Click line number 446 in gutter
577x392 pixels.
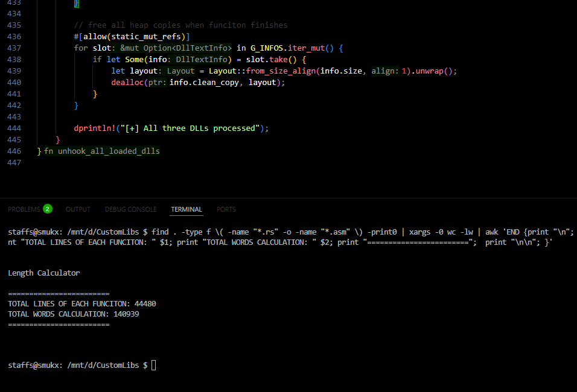[x=14, y=151]
